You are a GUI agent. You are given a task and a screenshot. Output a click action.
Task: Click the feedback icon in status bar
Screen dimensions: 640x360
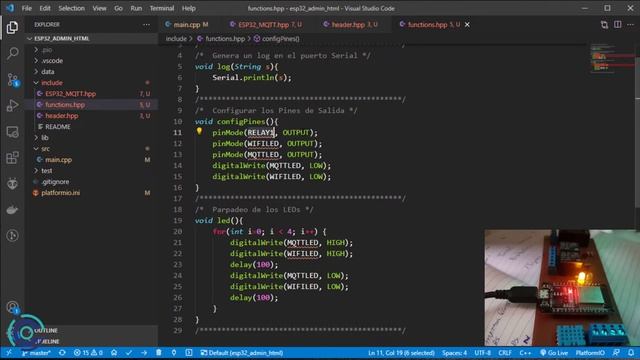click(616, 353)
